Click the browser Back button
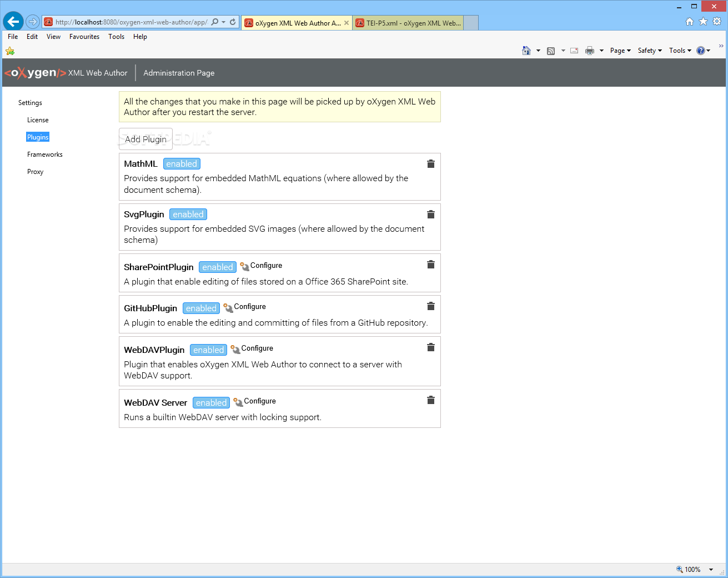Screen dimensions: 728x578 (13, 22)
